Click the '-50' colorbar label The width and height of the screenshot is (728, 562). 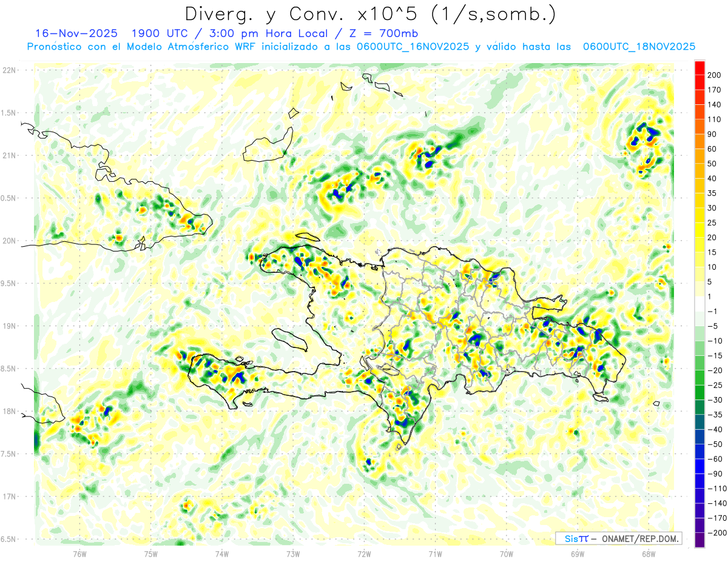coord(715,444)
